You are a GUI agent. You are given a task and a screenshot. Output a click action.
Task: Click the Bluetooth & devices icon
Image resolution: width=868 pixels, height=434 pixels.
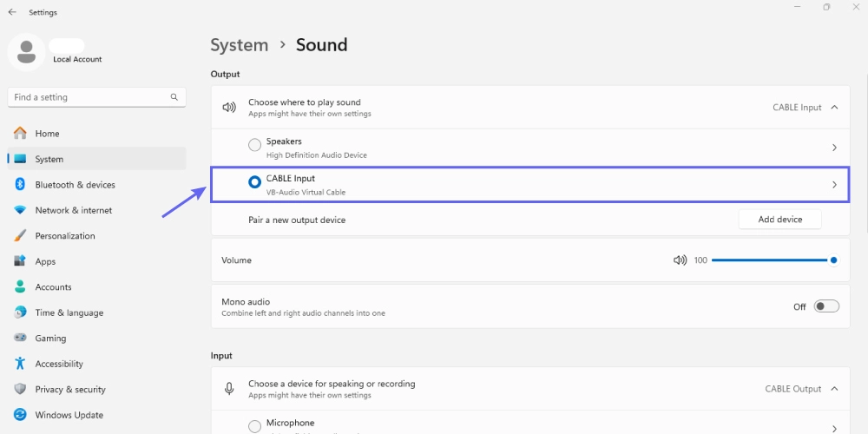pos(20,185)
